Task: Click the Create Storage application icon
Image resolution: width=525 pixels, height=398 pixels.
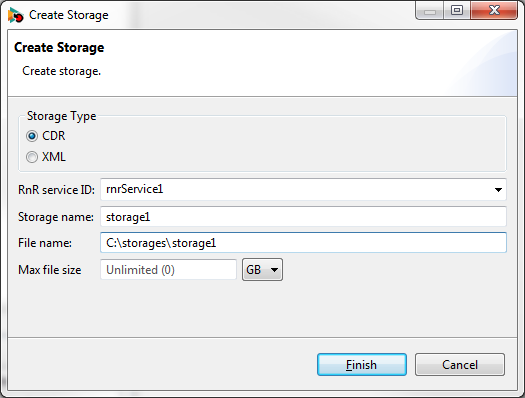Action: tap(15, 15)
